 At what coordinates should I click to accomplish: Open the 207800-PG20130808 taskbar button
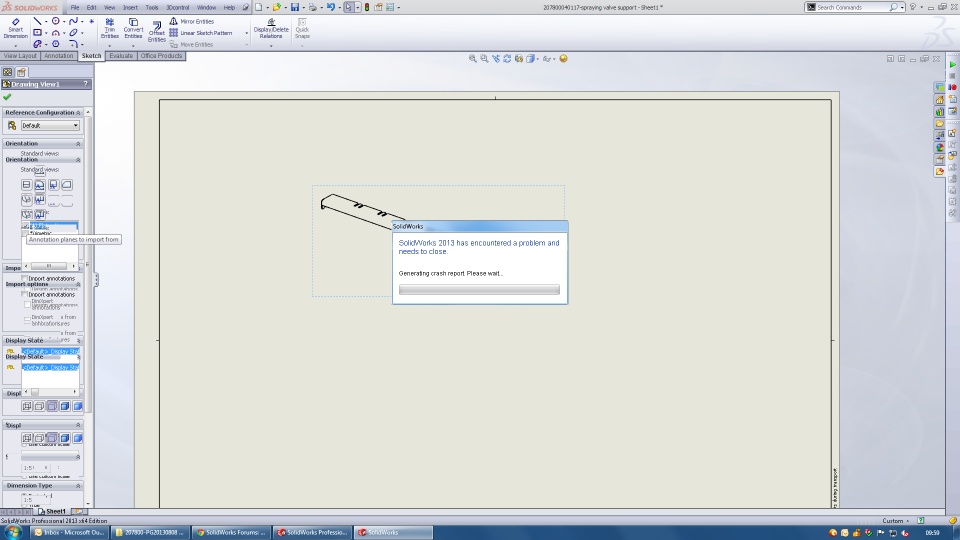click(x=150, y=533)
